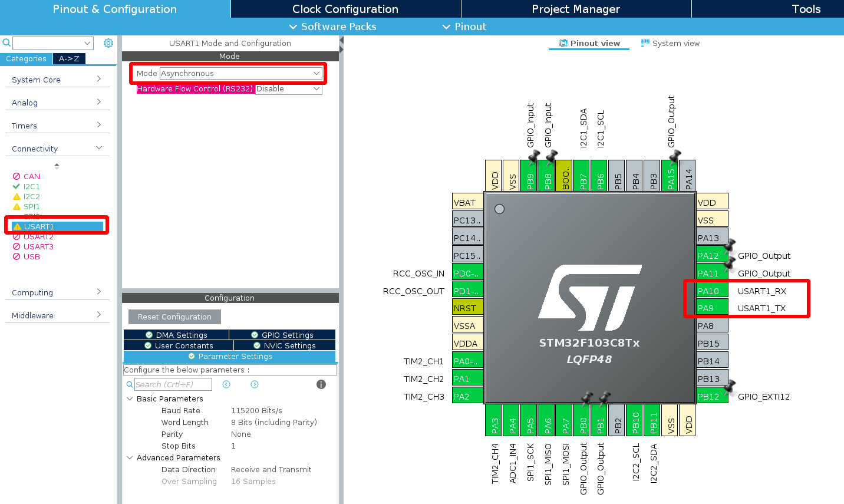Click the Reset Configuration button
The height and width of the screenshot is (504, 844).
pos(174,317)
